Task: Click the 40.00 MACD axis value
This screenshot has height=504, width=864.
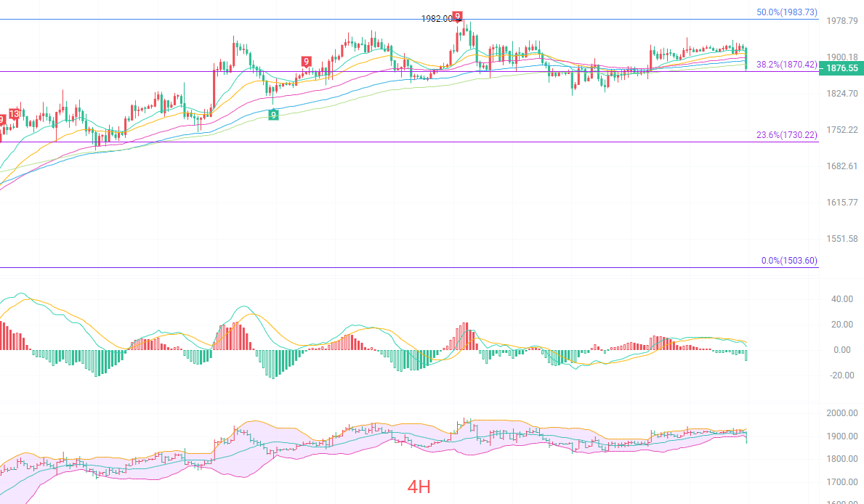Action: click(x=842, y=299)
